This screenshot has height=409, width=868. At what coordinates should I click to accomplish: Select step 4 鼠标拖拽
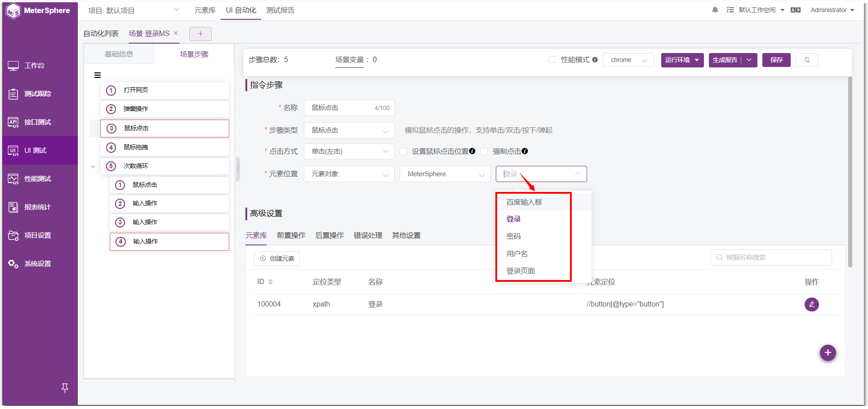pos(165,147)
